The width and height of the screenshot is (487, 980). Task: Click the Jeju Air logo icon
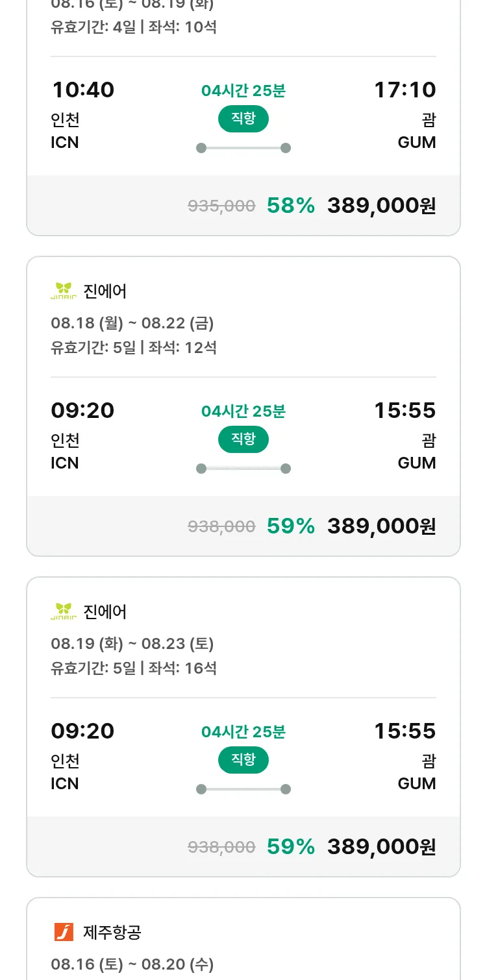[64, 933]
